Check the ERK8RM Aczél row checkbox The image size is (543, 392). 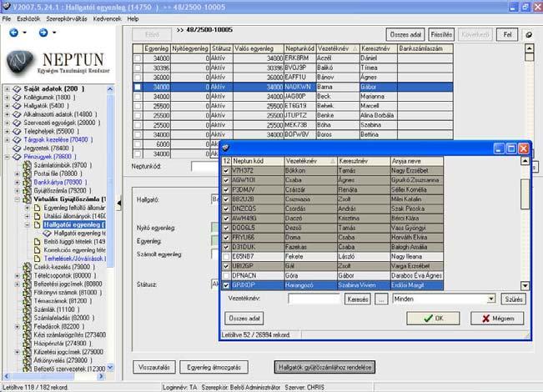tap(138, 58)
